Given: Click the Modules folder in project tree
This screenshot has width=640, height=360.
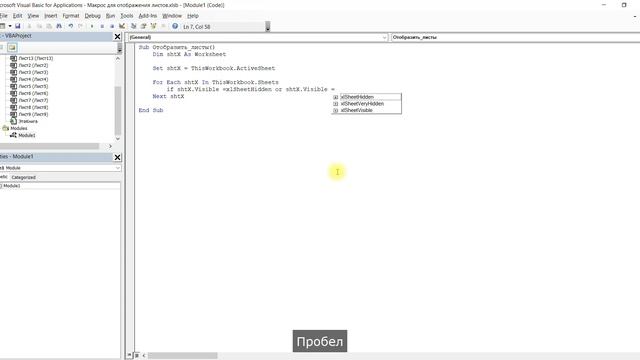Looking at the screenshot, I should coord(18,128).
